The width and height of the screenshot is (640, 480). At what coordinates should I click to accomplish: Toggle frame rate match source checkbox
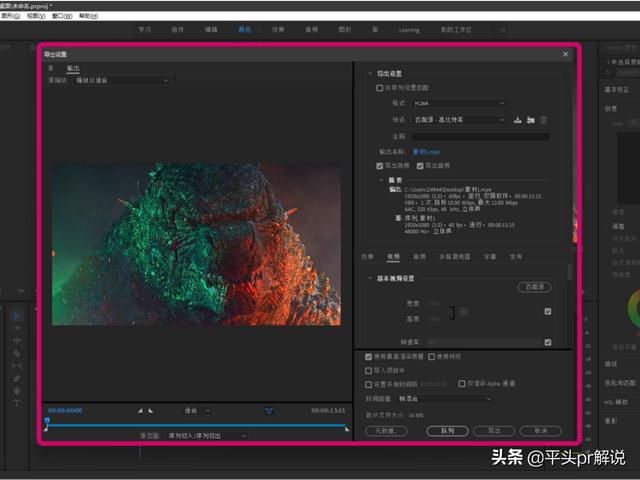click(x=548, y=342)
